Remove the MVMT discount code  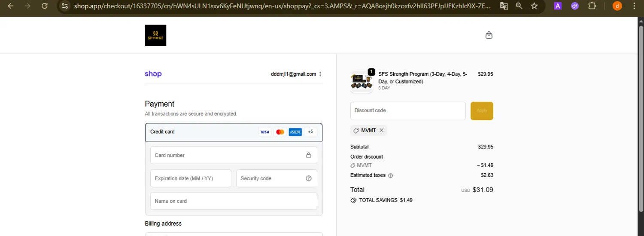click(x=381, y=130)
